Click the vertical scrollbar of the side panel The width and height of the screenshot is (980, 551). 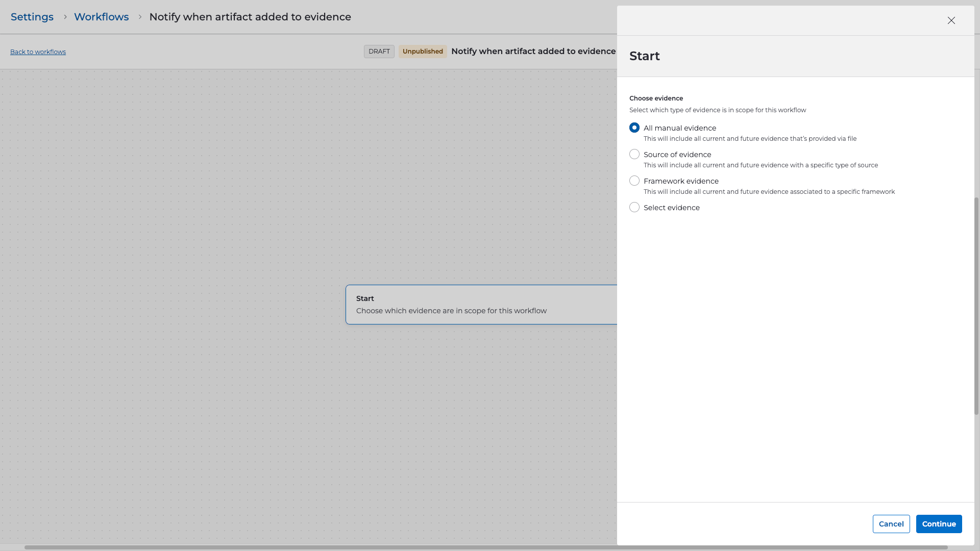pyautogui.click(x=976, y=306)
